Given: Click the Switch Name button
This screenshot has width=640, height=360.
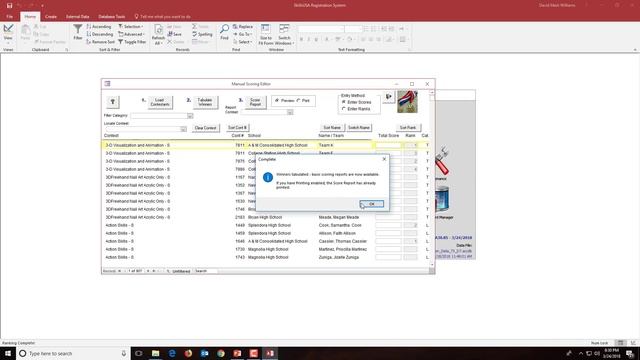Looking at the screenshot, I should pyautogui.click(x=359, y=128).
